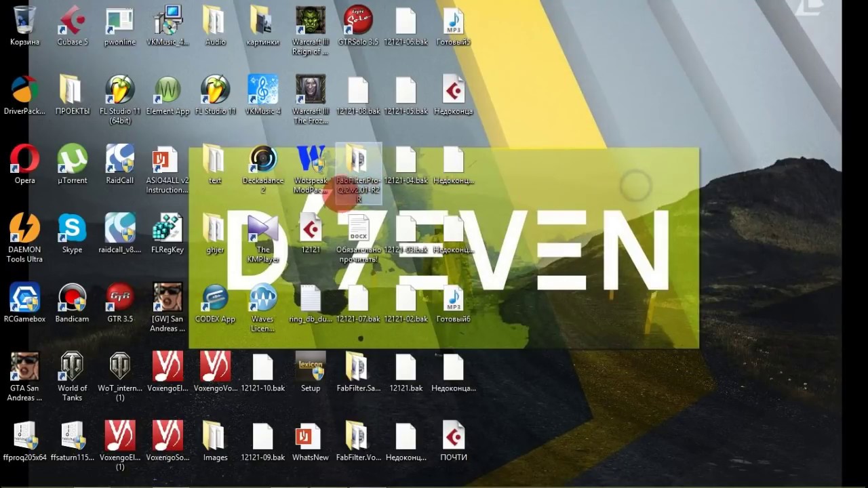The width and height of the screenshot is (868, 488).
Task: Open the ПРОЕКТЫ folder
Action: pyautogui.click(x=72, y=95)
